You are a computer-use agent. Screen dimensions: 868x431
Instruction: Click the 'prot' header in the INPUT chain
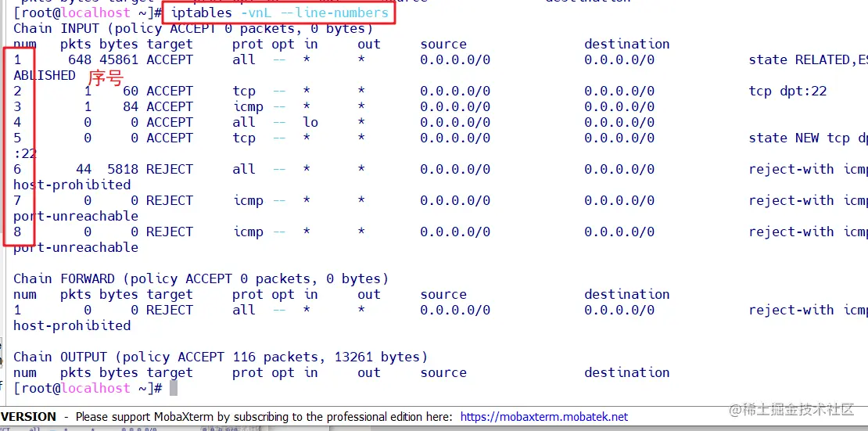tap(247, 45)
